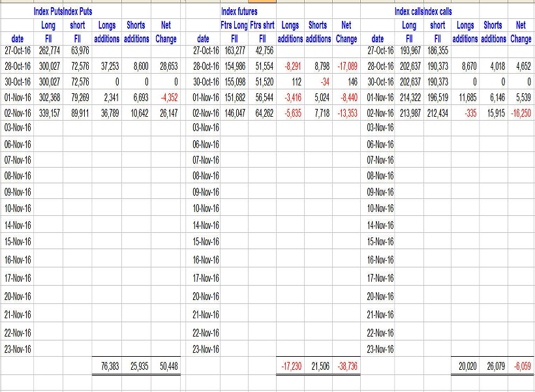This screenshot has height=392, width=535.
Task: Select the 23-Nov-16 date in futures section
Action: click(x=206, y=349)
